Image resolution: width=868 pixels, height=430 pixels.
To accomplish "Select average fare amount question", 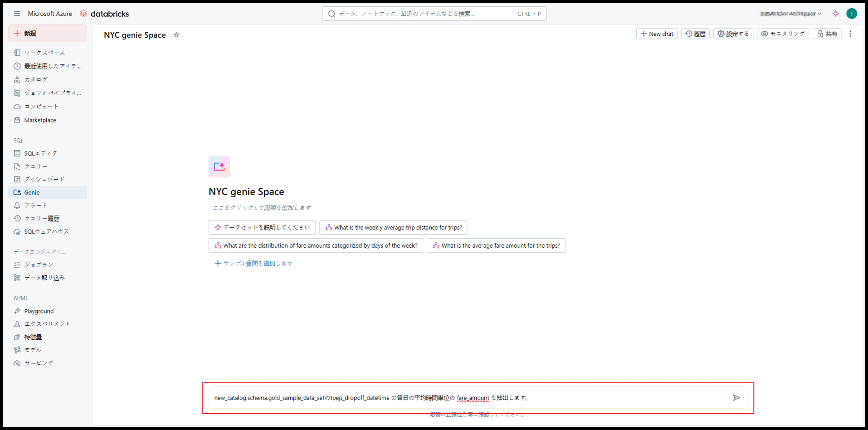I will (x=496, y=245).
